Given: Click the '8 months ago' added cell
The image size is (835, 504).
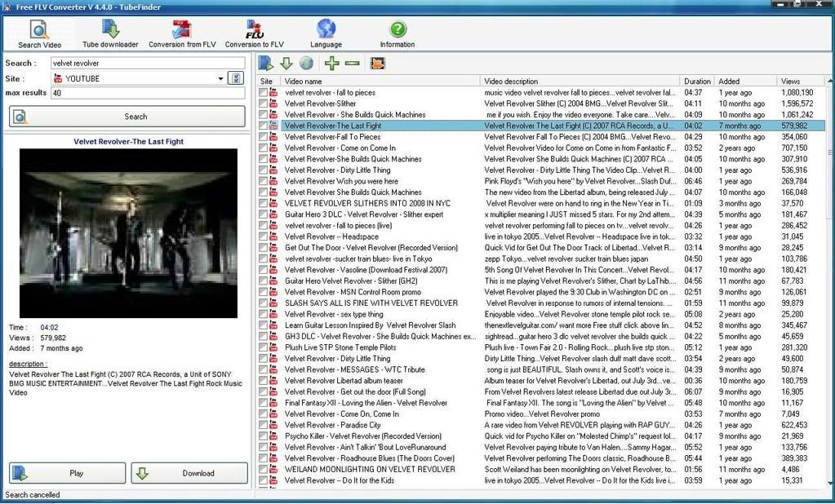Looking at the screenshot, I should (x=740, y=325).
